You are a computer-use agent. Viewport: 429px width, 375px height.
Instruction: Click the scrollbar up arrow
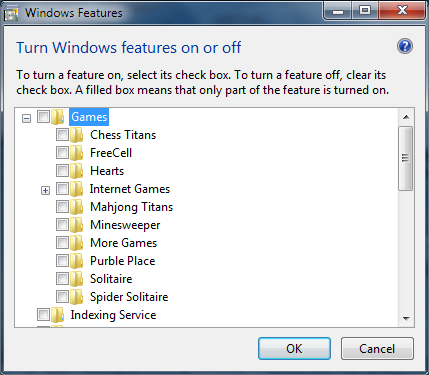[406, 117]
